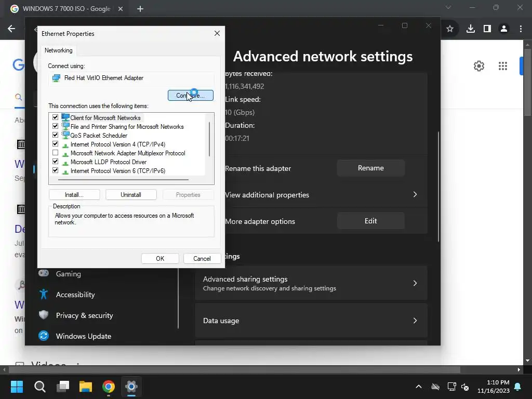This screenshot has height=399, width=532.
Task: Select Client for Microsoft Networks icon
Action: pyautogui.click(x=65, y=117)
